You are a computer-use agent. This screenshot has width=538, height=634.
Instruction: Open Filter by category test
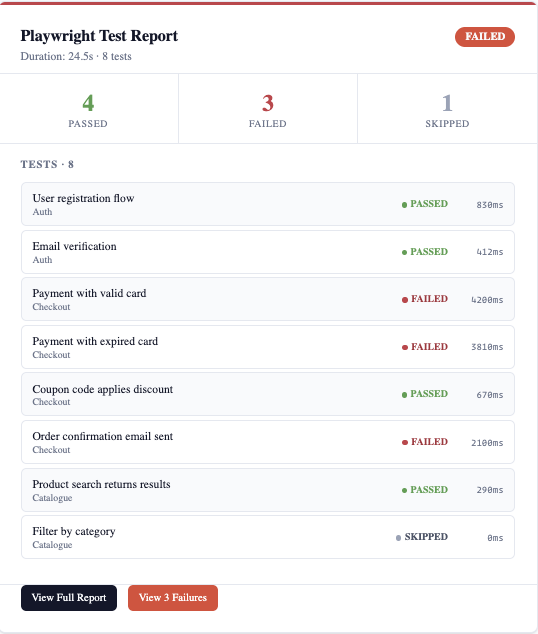(268, 537)
